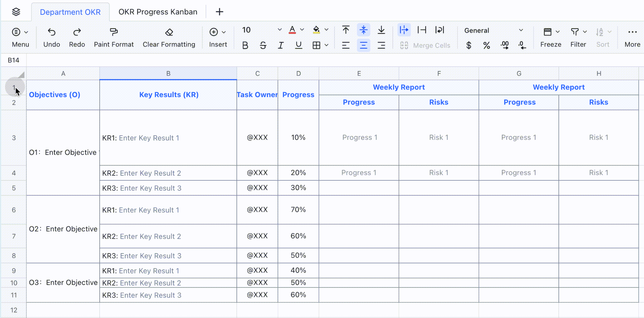Increase decimal places
The image size is (644, 318).
click(x=505, y=46)
